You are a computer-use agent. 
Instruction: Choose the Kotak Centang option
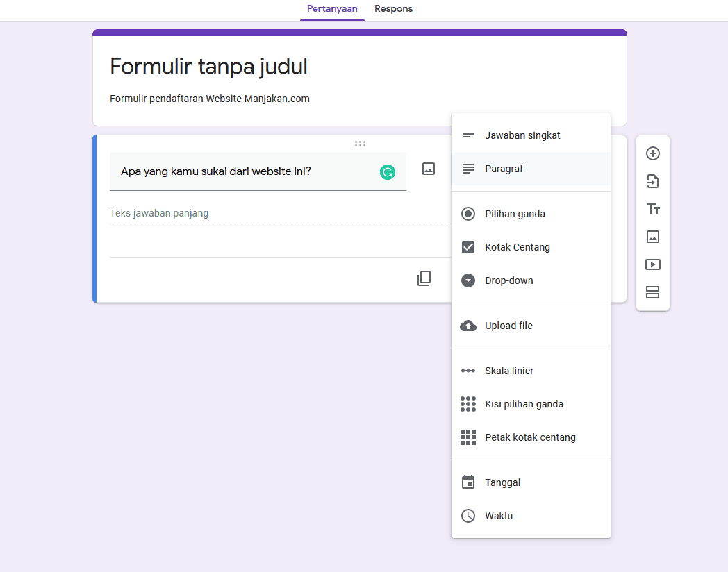click(517, 246)
